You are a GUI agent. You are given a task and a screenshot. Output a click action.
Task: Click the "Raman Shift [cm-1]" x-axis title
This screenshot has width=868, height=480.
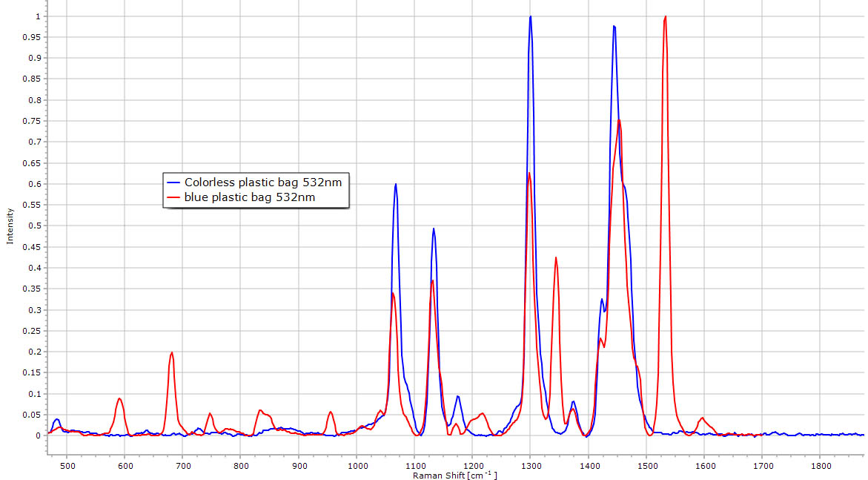pyautogui.click(x=454, y=475)
